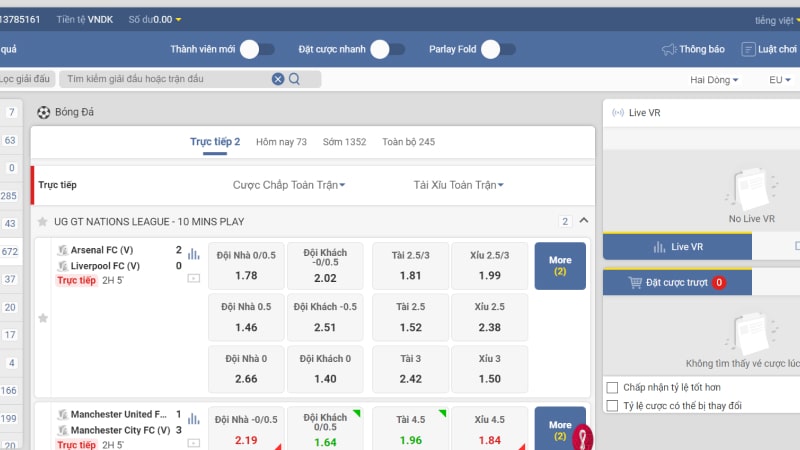
Task: Toggle the Đặt cược nhanh switch
Action: pos(387,49)
